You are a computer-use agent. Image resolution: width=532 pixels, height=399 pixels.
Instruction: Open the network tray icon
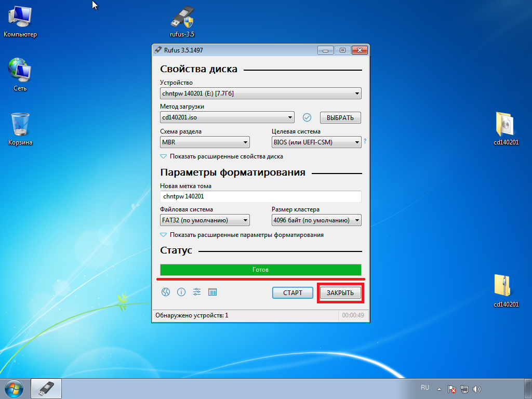click(x=464, y=389)
